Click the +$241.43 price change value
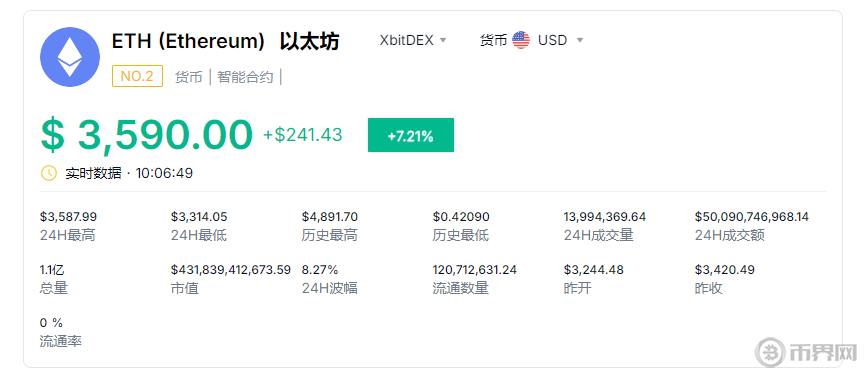Image resolution: width=868 pixels, height=380 pixels. pos(302,135)
